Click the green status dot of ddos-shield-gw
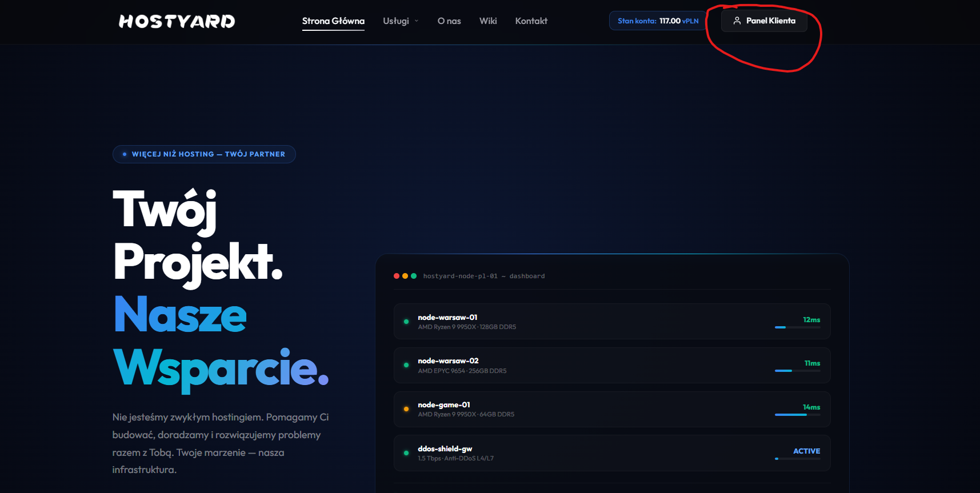This screenshot has width=980, height=493. (x=406, y=453)
